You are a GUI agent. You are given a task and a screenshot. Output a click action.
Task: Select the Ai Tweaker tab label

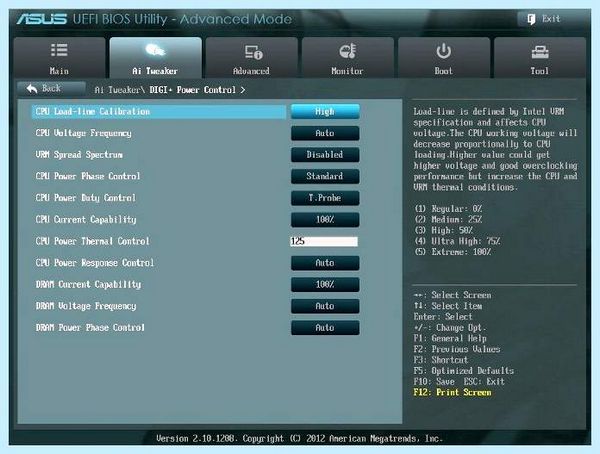click(x=155, y=71)
